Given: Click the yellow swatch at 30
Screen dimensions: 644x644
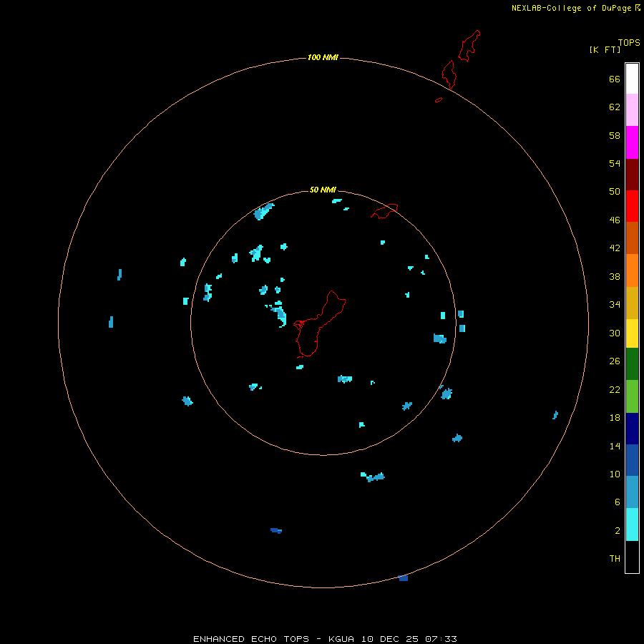Looking at the screenshot, I should [x=632, y=333].
